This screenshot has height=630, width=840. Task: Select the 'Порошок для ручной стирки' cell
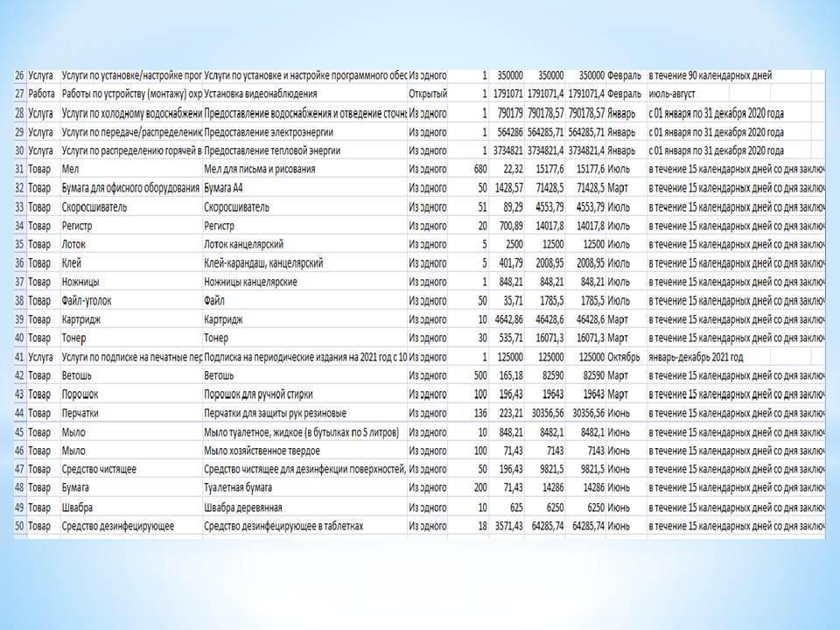click(258, 395)
